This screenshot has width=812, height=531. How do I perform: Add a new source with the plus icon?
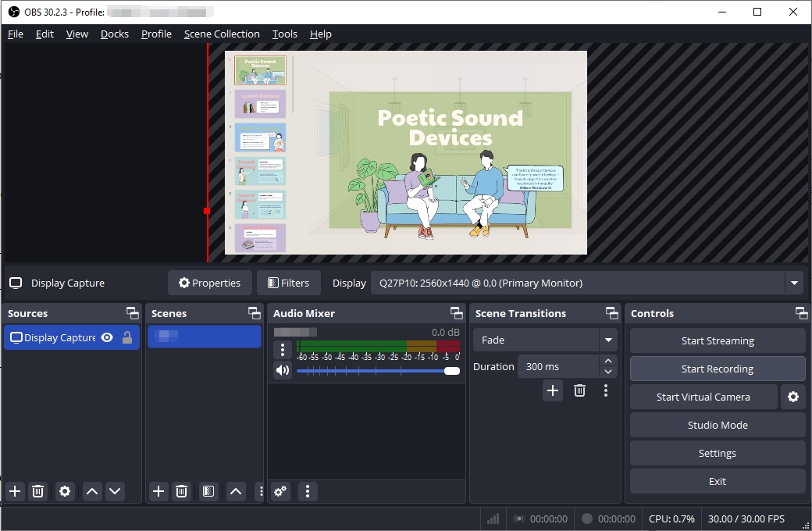coord(15,491)
